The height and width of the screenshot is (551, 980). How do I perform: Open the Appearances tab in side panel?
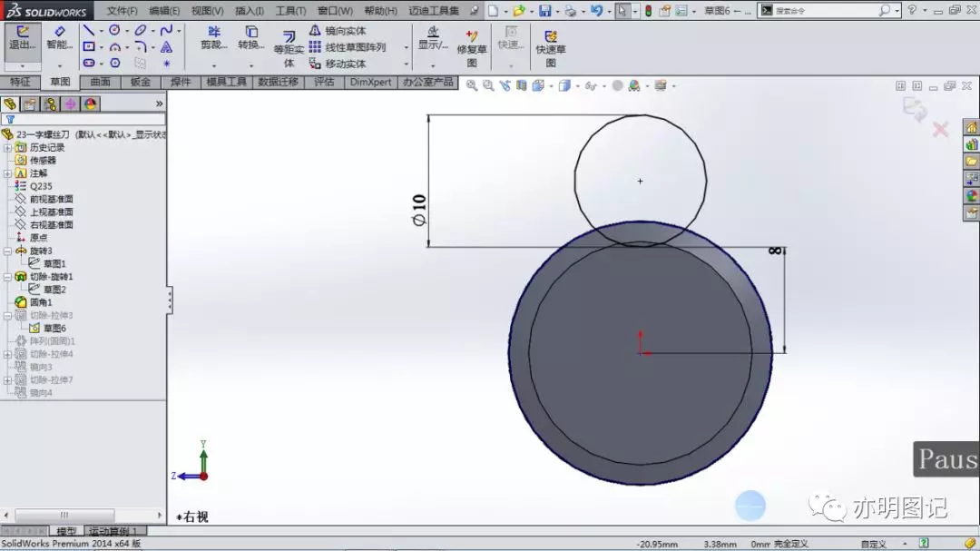pos(971,196)
